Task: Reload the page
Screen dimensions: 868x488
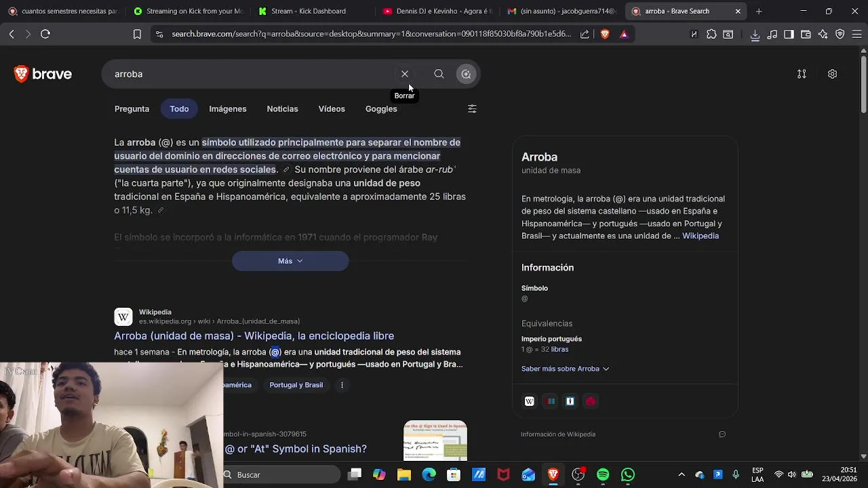Action: tap(45, 34)
